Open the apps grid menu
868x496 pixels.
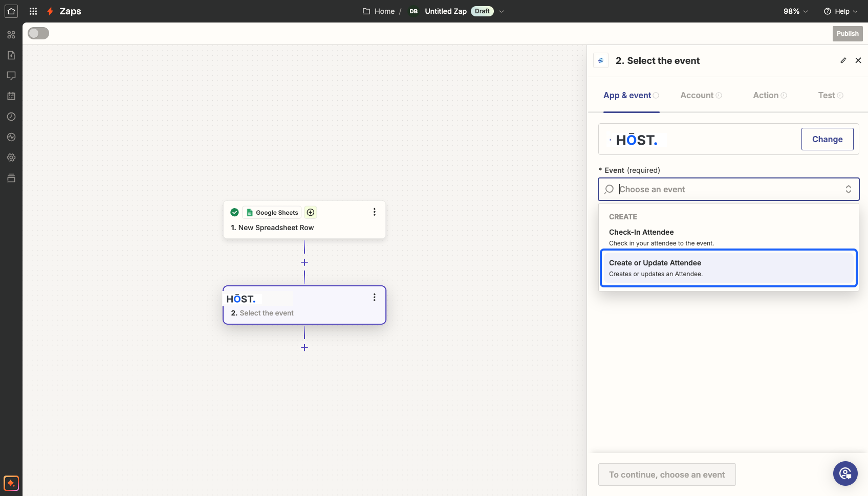coord(33,11)
